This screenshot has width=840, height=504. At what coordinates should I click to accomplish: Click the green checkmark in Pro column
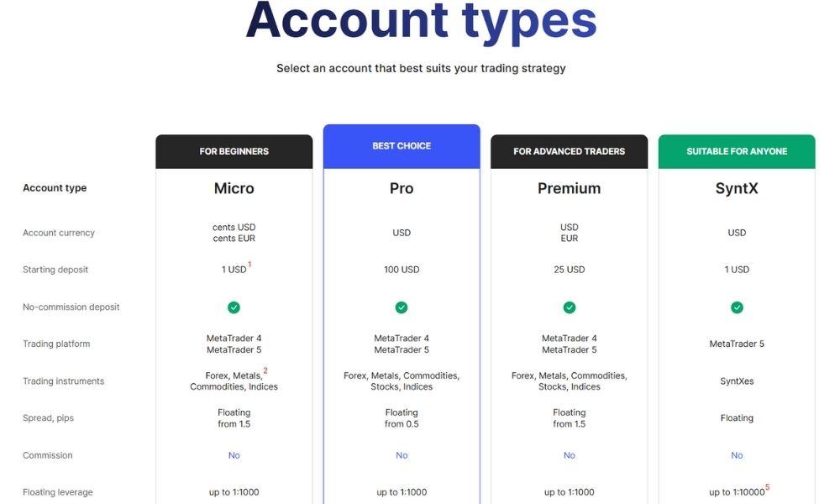coord(402,307)
